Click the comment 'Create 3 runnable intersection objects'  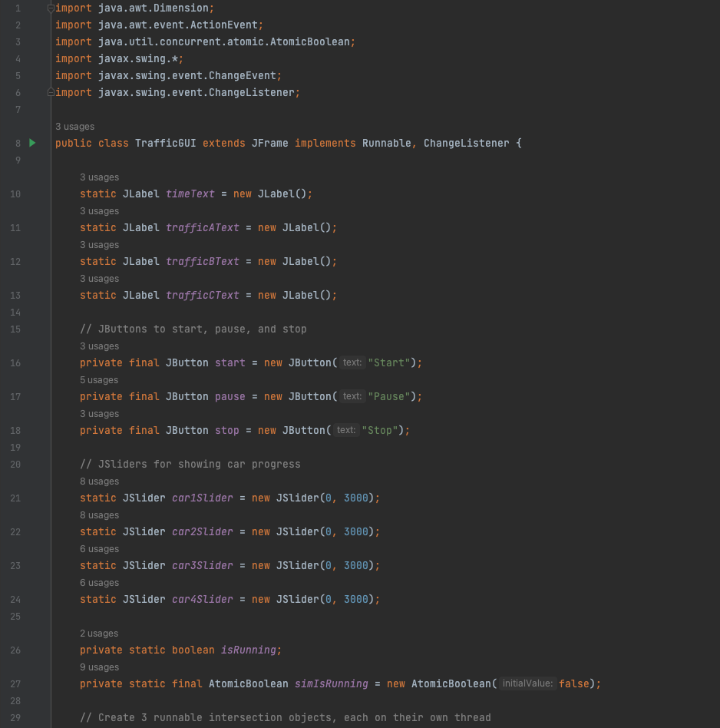[285, 718]
